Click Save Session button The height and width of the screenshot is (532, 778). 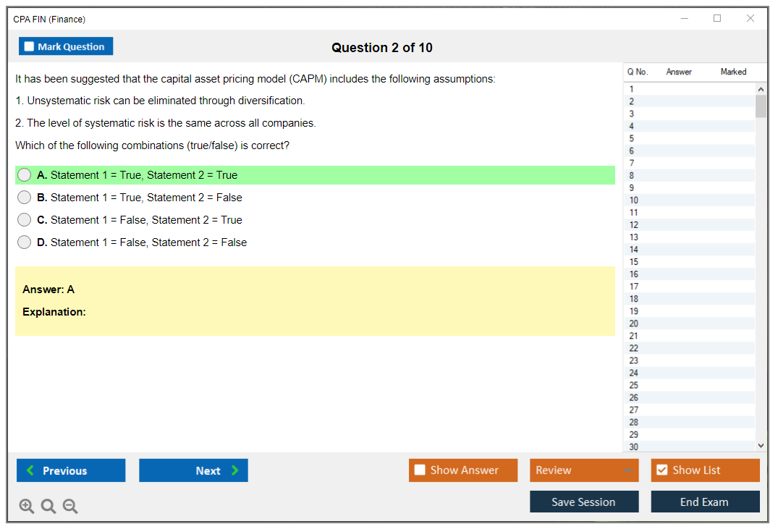584,502
